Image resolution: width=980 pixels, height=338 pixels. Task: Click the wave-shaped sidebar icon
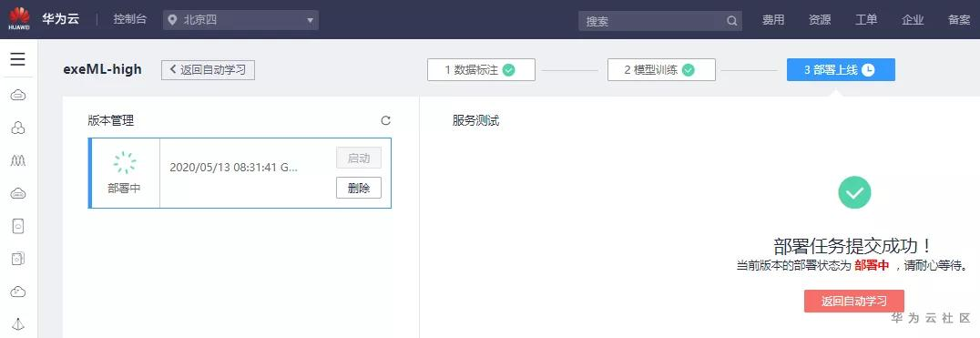[x=18, y=160]
